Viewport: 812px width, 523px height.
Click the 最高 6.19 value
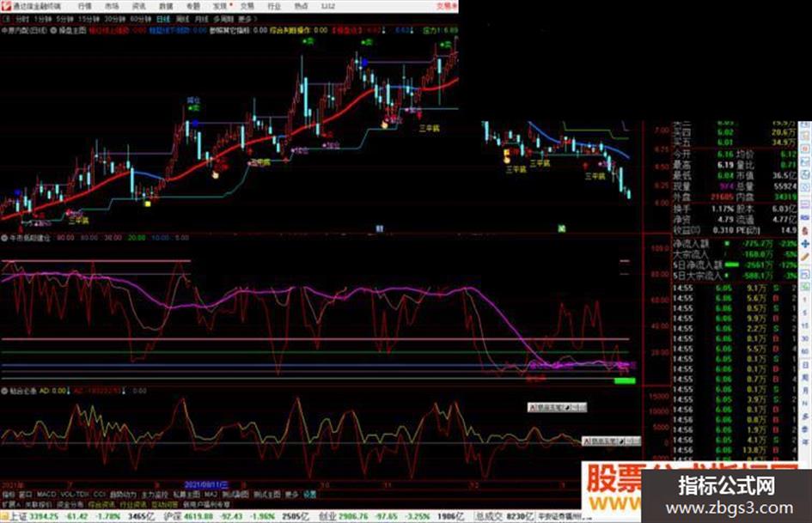pos(724,165)
